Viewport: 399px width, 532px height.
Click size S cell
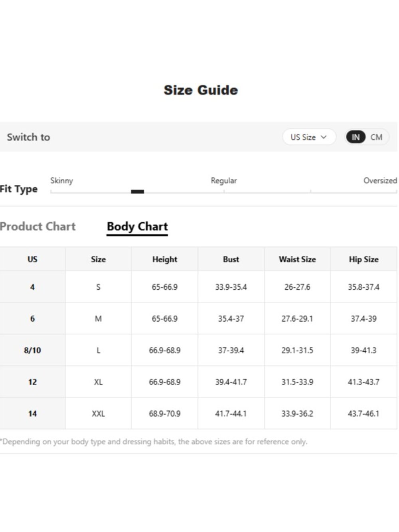point(98,287)
